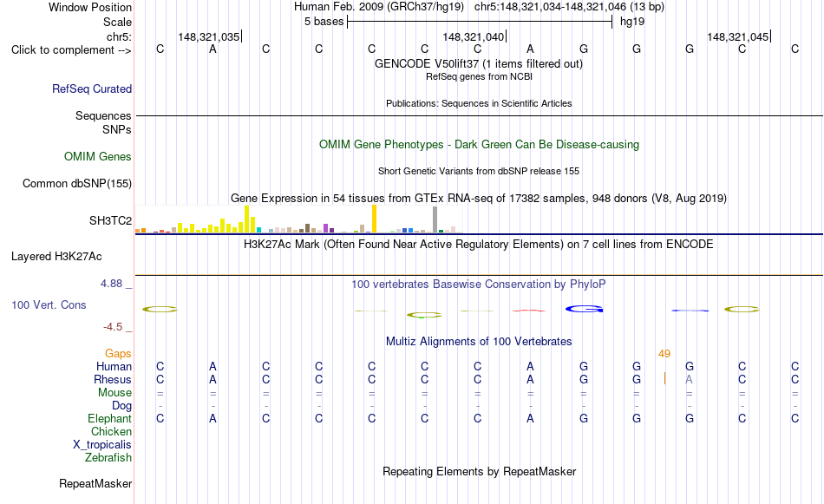The image size is (824, 504).
Task: Select the RepeatMasker track label
Action: tap(95, 483)
